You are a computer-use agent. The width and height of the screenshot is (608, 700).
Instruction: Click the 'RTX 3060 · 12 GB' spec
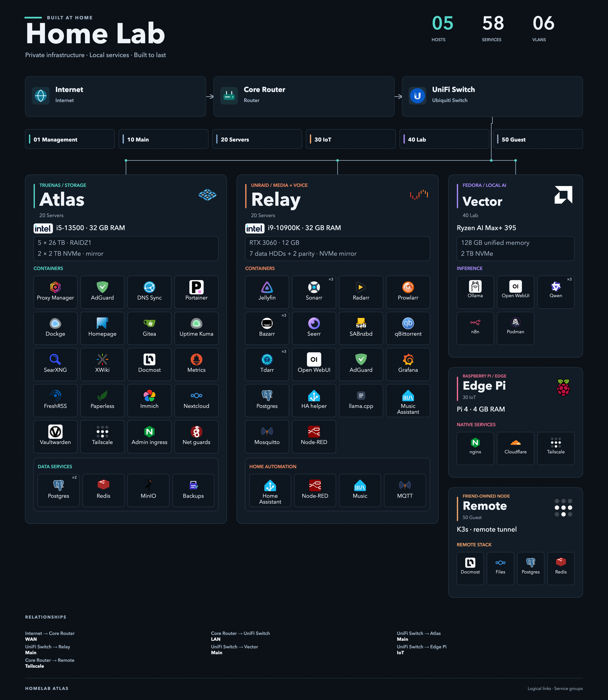274,243
